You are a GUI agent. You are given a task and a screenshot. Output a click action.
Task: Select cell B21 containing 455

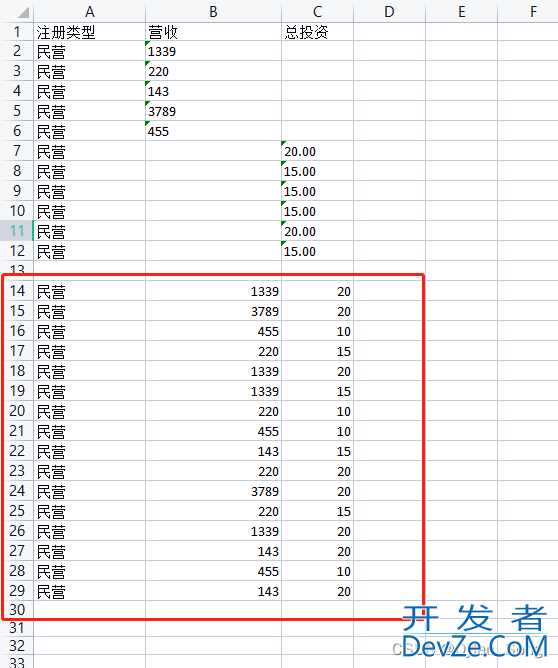pos(213,431)
